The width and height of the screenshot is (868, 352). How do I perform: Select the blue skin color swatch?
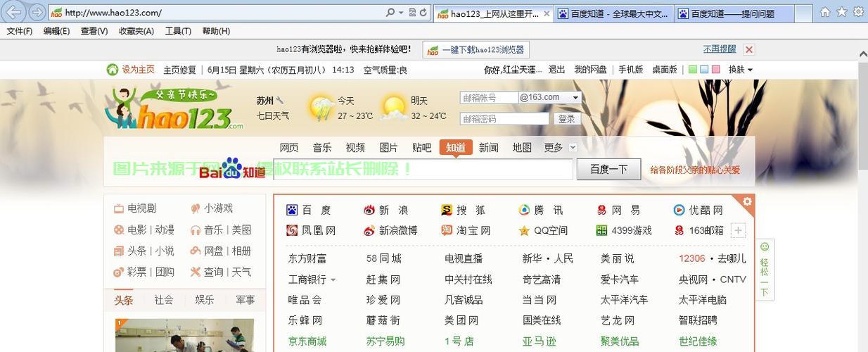[x=704, y=69]
